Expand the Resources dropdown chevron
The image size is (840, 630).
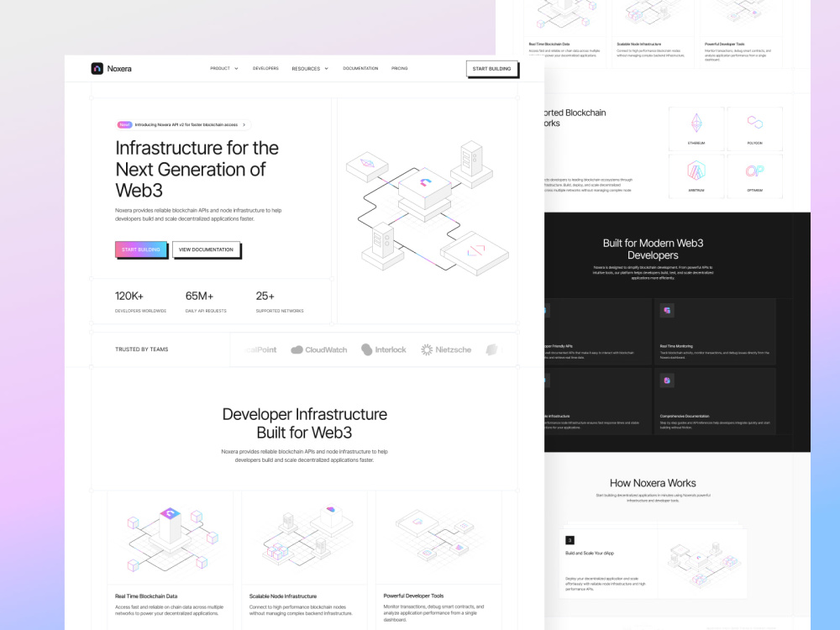[326, 69]
